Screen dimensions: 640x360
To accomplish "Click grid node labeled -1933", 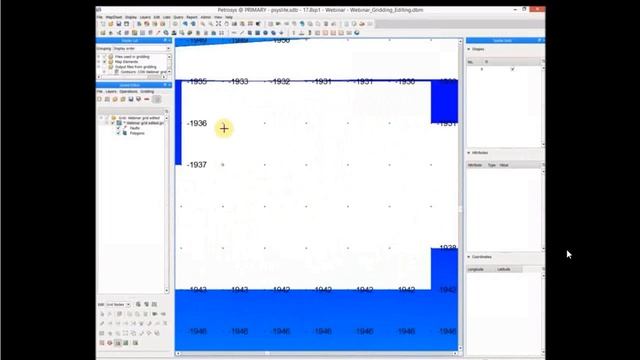I will point(238,82).
